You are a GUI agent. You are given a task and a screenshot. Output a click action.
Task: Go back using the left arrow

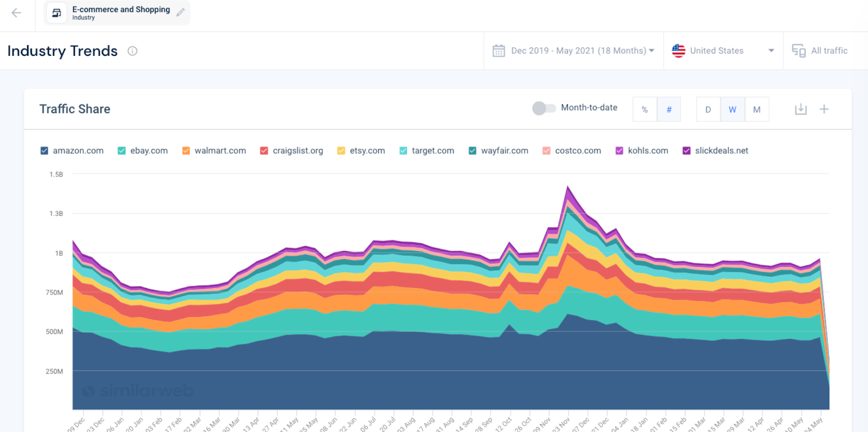click(x=16, y=12)
